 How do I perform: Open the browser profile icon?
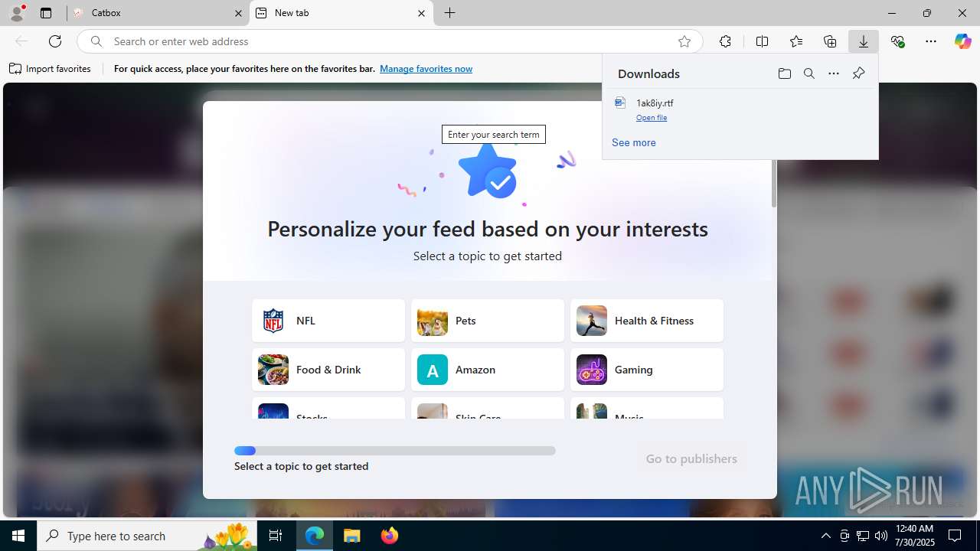coord(17,13)
